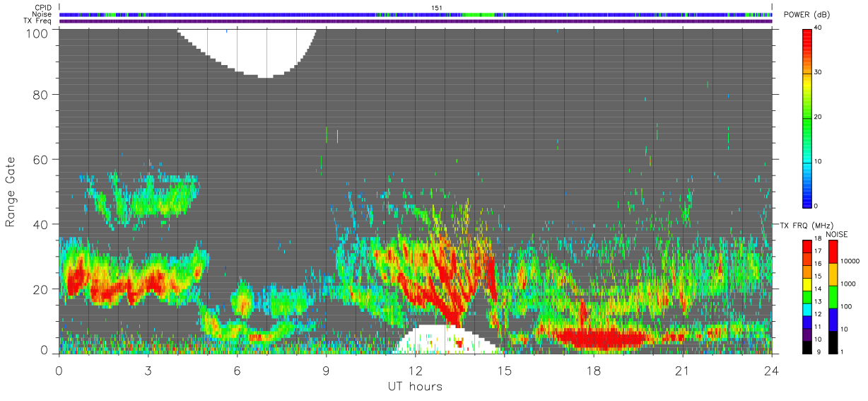Click the 16 tick on the TX FRQ scale
Image resolution: width=868 pixels, height=401 pixels.
click(x=818, y=265)
